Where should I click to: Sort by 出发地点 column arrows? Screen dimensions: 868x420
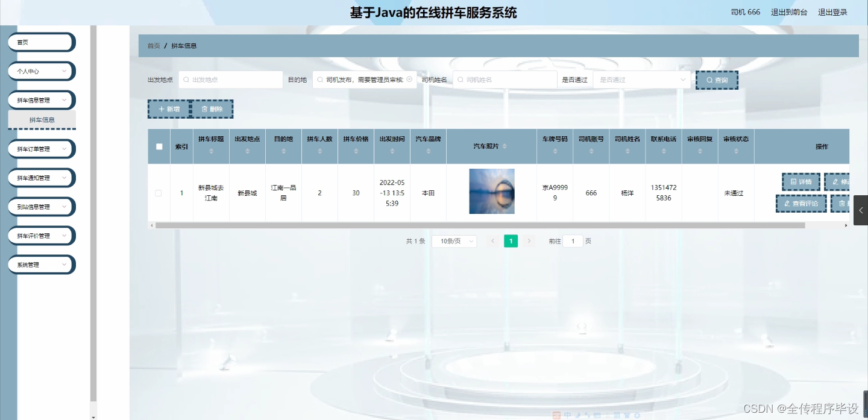tap(247, 151)
